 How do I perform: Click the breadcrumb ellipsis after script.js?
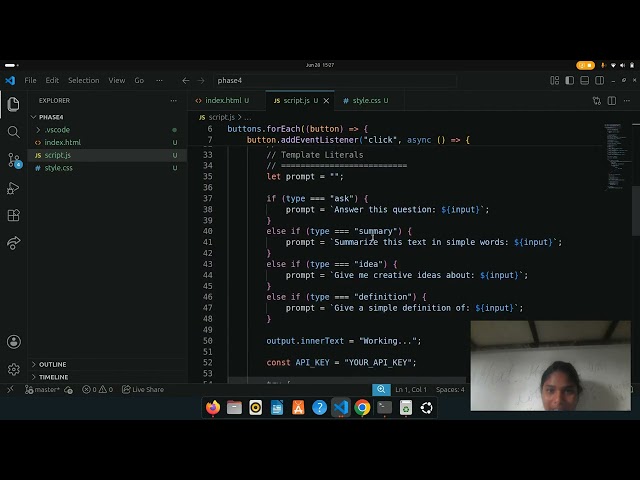(x=248, y=117)
